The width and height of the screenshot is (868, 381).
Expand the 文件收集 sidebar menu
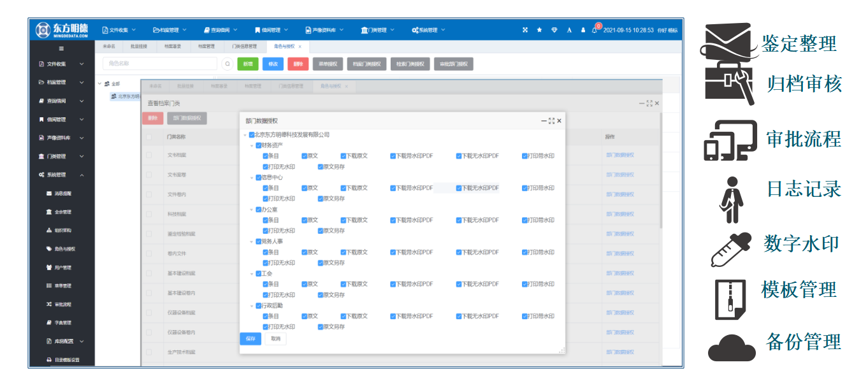(62, 64)
